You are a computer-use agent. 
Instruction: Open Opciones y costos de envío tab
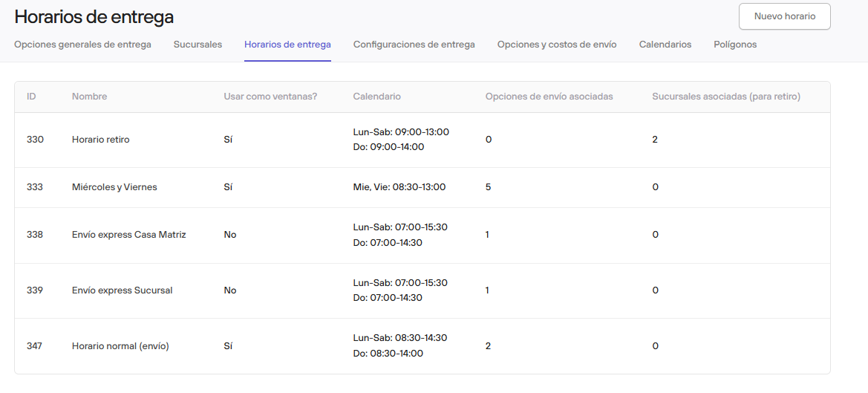[557, 45]
